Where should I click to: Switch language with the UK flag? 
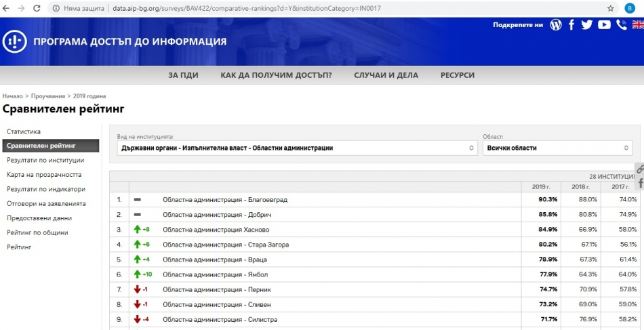[x=638, y=25]
